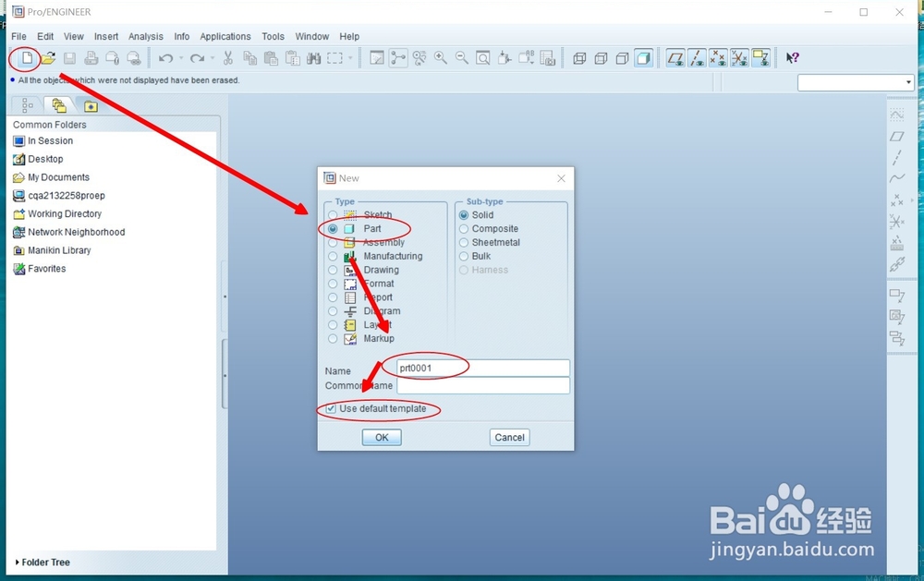Click the New file icon in toolbar
The width and height of the screenshot is (924, 581).
pos(27,58)
